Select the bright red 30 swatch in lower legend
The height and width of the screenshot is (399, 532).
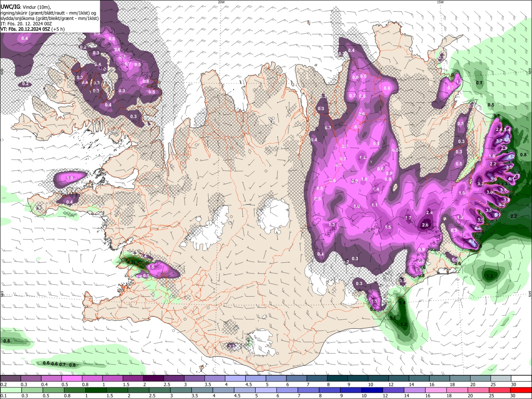pyautogui.click(x=521, y=390)
